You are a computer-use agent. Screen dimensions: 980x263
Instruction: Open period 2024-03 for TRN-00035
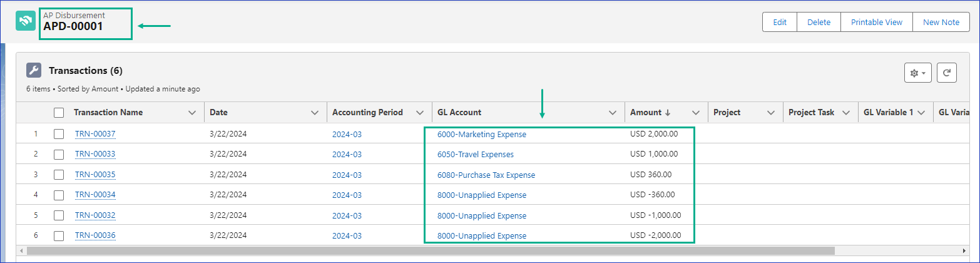(x=347, y=175)
